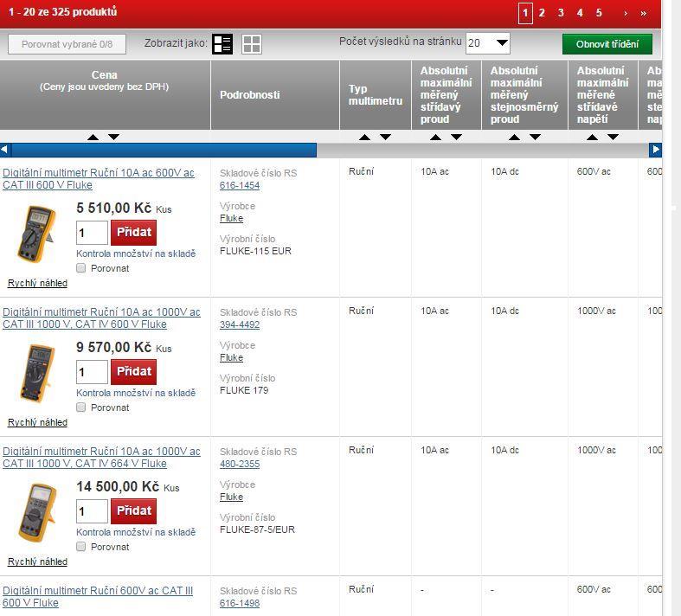
Task: Click quantity field for 14 500,00 Kč item
Action: [92, 511]
